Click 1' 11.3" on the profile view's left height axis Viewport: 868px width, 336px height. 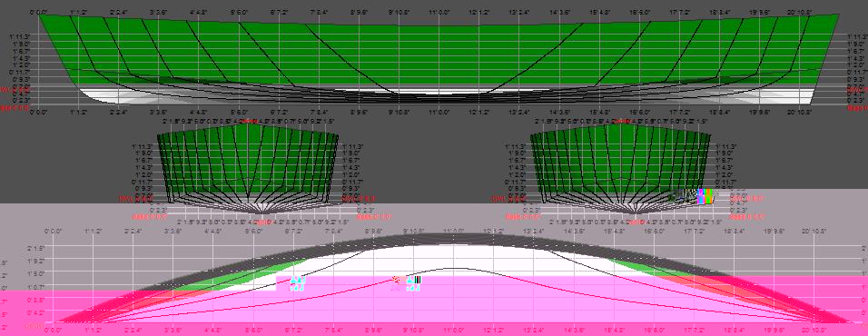click(20, 36)
